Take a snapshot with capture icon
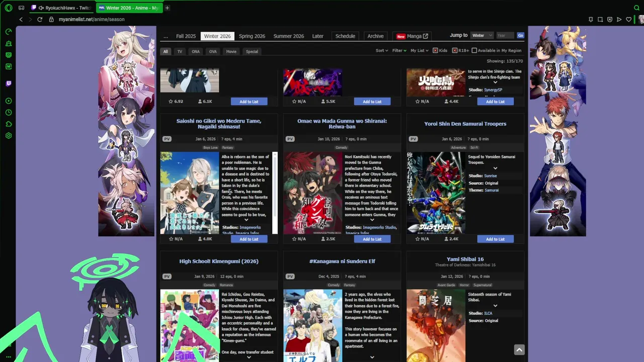 [600, 19]
